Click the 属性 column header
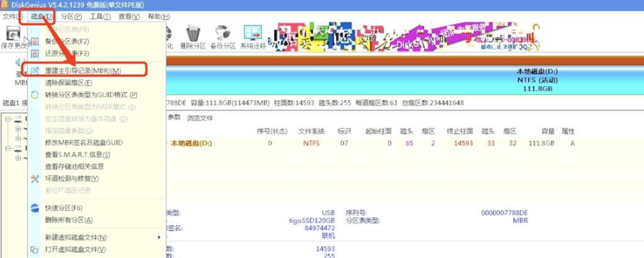Screen dimensions: 644x258 pyautogui.click(x=569, y=132)
